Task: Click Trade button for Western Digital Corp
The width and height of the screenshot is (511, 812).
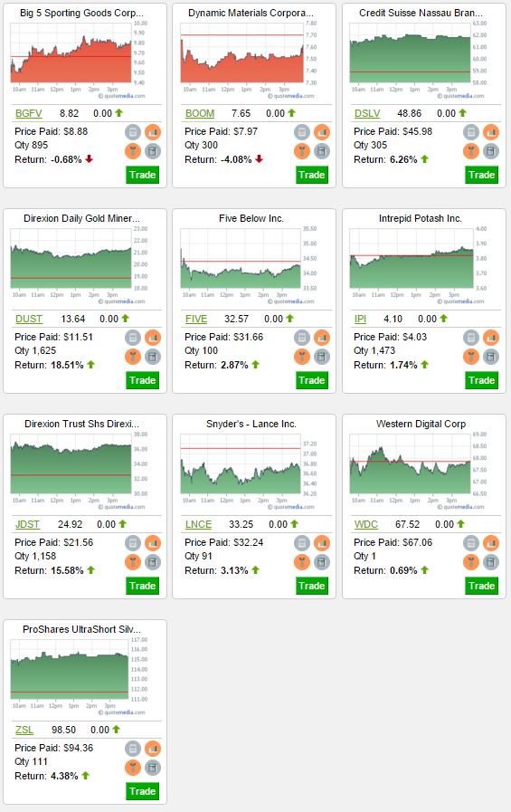Action: [481, 587]
